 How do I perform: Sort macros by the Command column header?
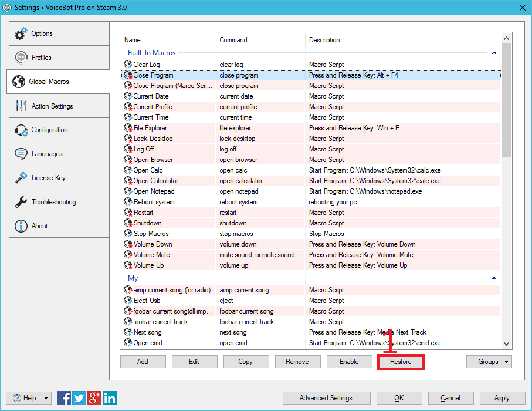pos(260,40)
